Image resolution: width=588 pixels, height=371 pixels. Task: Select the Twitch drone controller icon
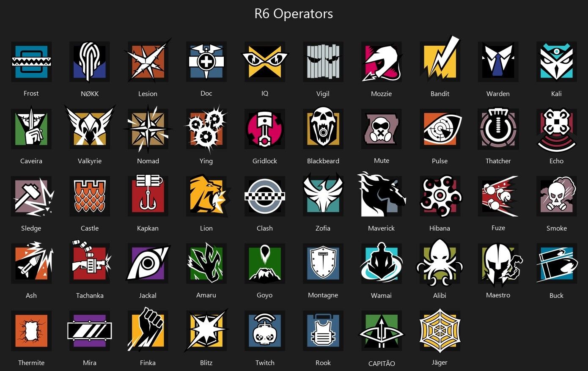click(265, 330)
